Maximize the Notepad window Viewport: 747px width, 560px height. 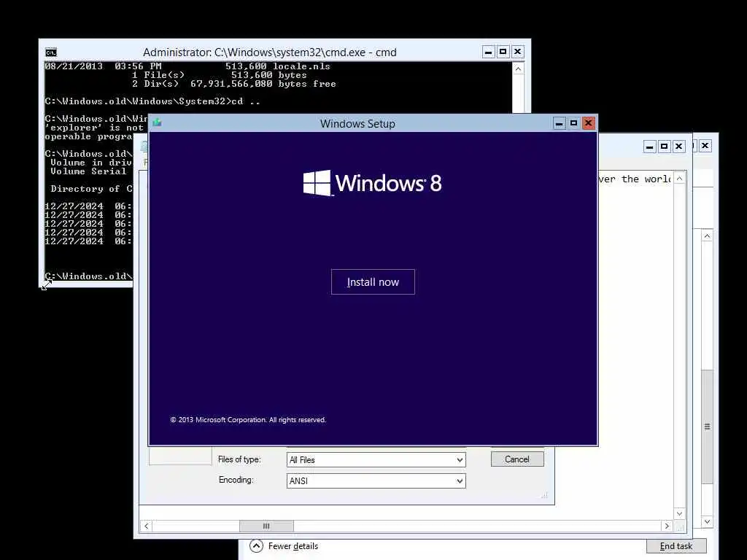pos(664,146)
